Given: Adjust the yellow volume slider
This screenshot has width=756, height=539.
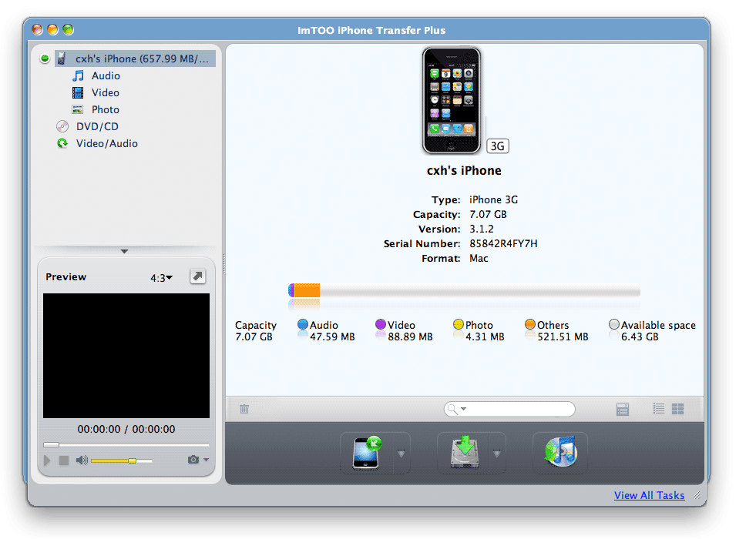Looking at the screenshot, I should pyautogui.click(x=122, y=461).
